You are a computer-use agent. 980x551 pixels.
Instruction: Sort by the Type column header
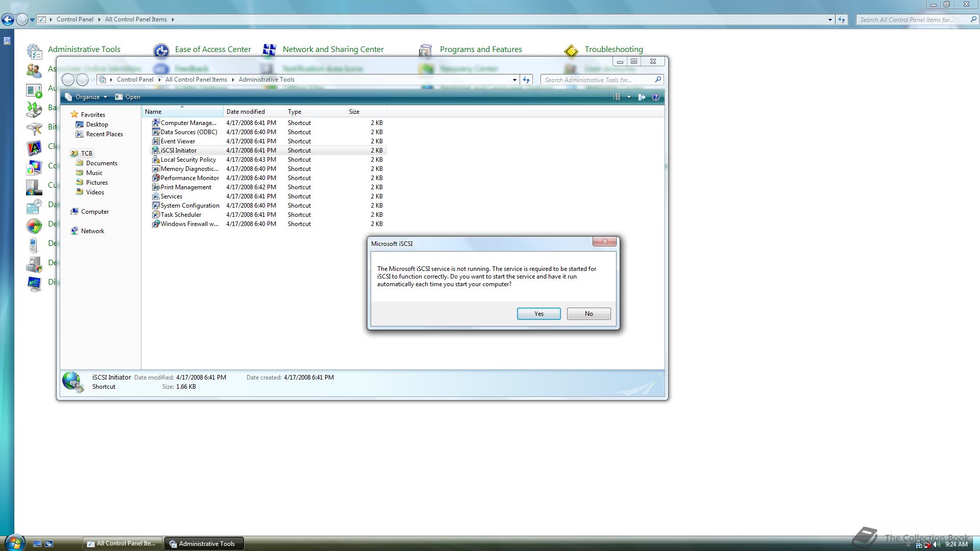point(315,112)
